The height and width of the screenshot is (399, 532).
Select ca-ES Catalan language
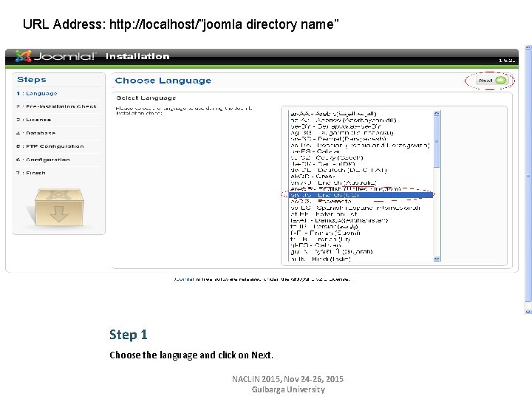coord(316,151)
